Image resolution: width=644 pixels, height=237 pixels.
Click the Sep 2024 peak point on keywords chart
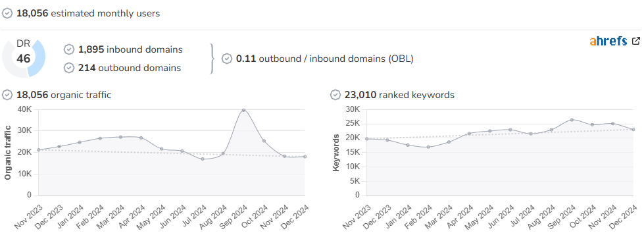(x=572, y=120)
